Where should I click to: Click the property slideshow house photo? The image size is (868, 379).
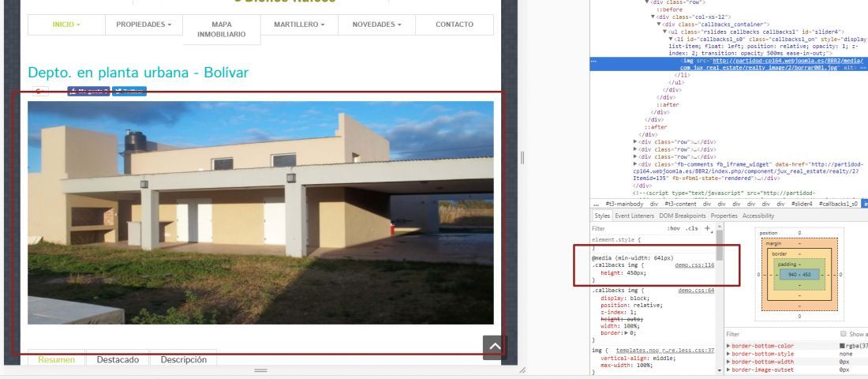pos(260,212)
